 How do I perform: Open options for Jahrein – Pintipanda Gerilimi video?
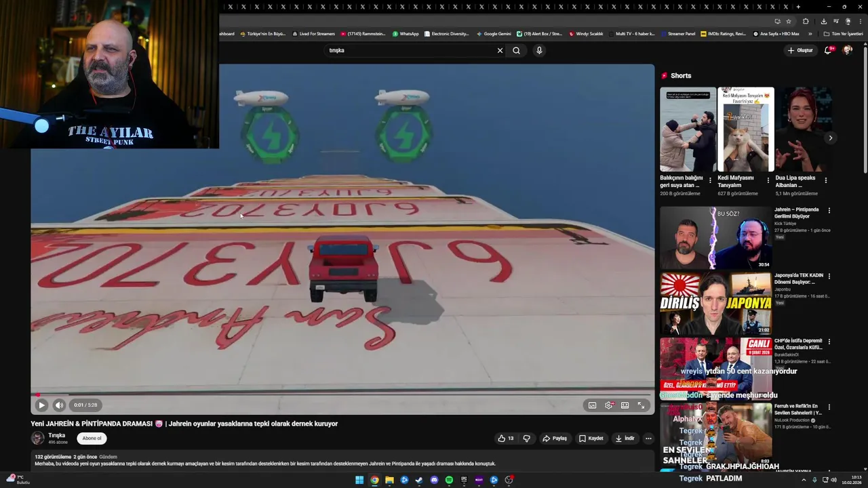click(829, 211)
